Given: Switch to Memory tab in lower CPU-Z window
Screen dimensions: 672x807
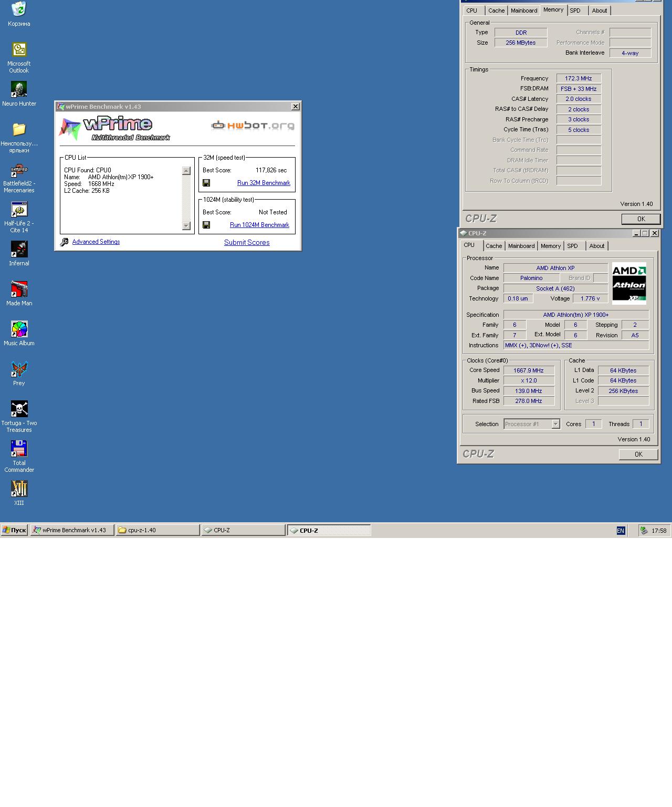Looking at the screenshot, I should point(551,246).
